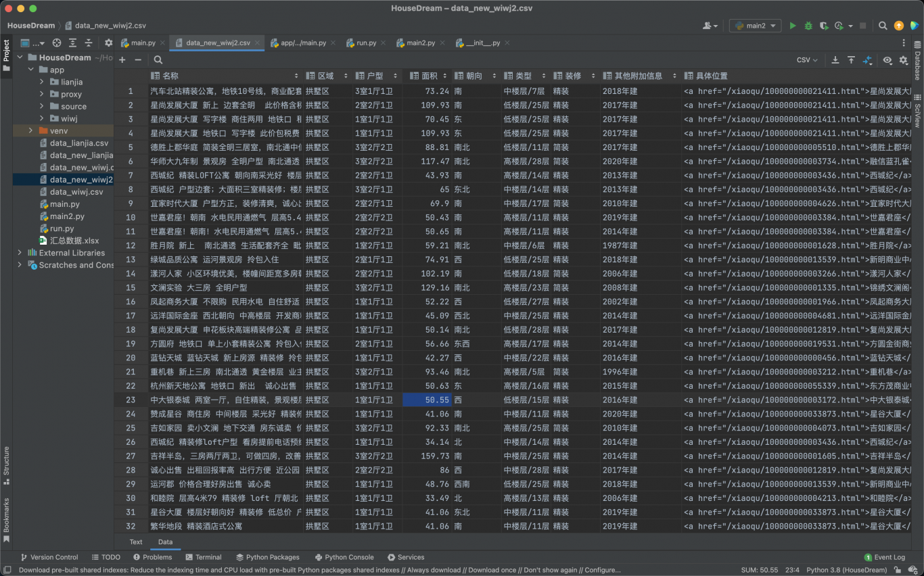Toggle table view options eye icon
Screen dimensions: 924x576
coord(887,60)
